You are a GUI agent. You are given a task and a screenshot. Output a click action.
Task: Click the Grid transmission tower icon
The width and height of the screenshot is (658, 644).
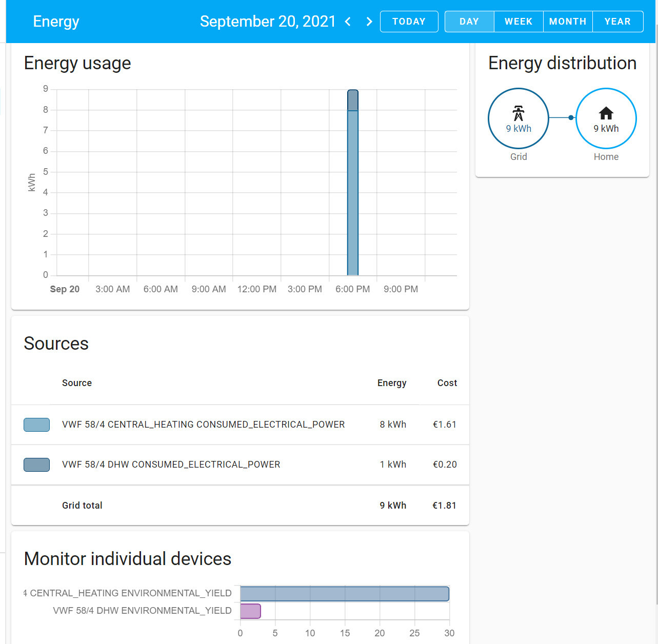click(518, 113)
